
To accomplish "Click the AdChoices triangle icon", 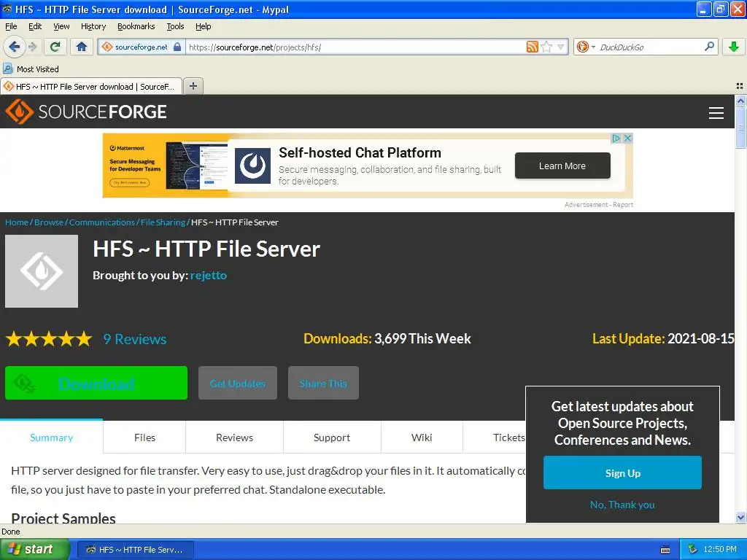I will pos(616,138).
